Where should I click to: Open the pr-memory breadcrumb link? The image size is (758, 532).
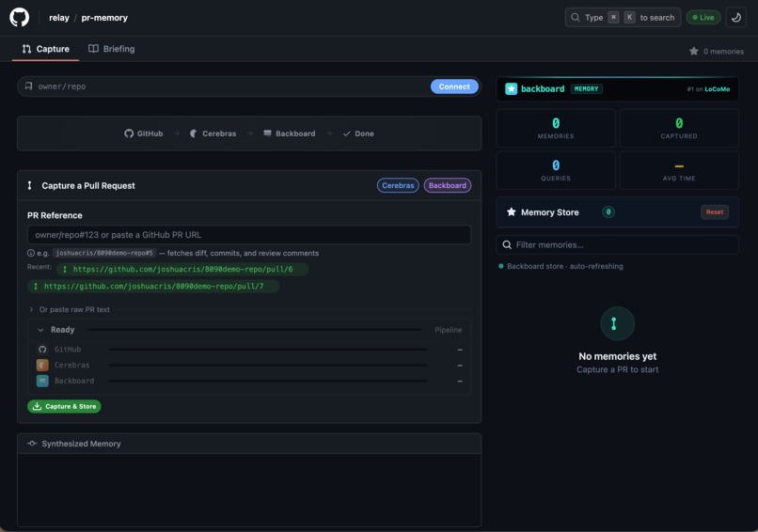pos(104,18)
